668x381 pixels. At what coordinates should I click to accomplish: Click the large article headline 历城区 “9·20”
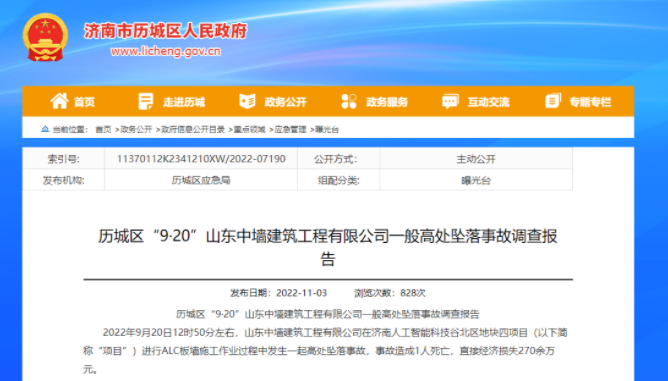pyautogui.click(x=328, y=247)
